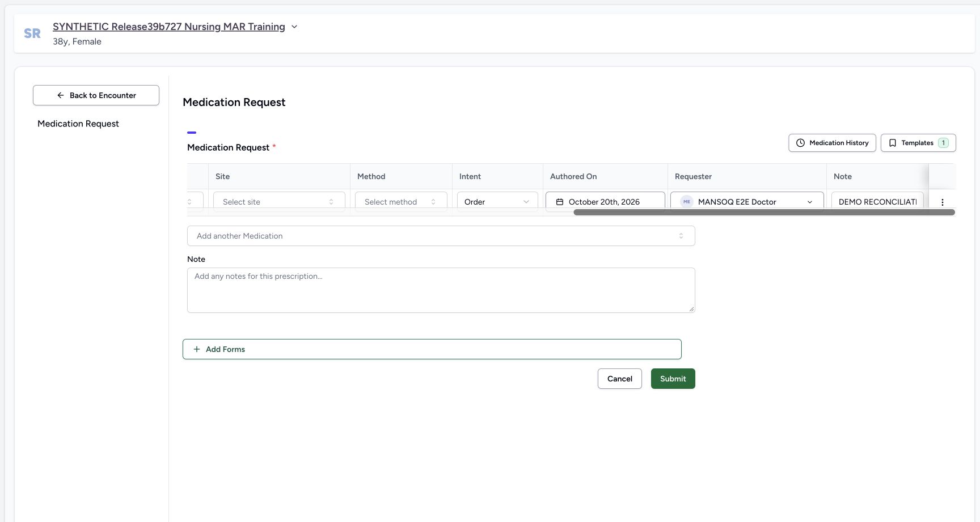This screenshot has height=522, width=980.
Task: Open Medication History
Action: (x=832, y=143)
